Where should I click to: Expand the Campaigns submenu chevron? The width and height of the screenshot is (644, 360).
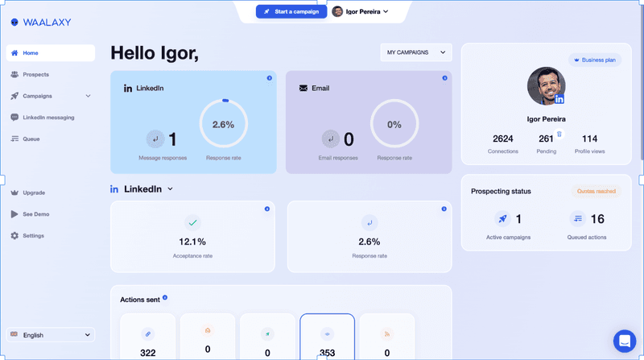[88, 96]
